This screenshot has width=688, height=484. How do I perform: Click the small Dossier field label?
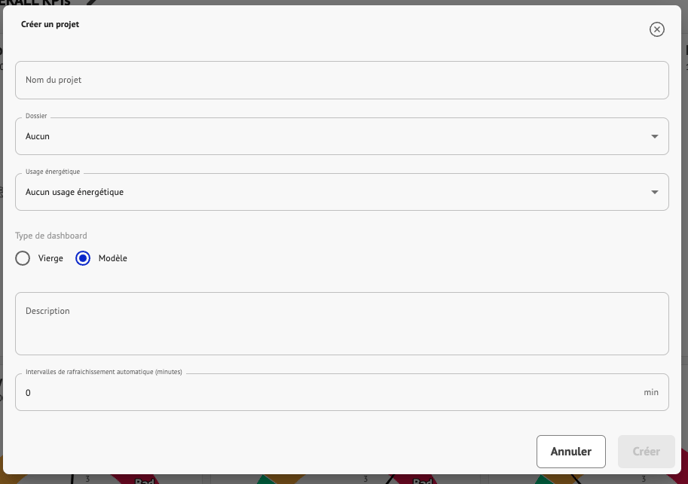[36, 116]
